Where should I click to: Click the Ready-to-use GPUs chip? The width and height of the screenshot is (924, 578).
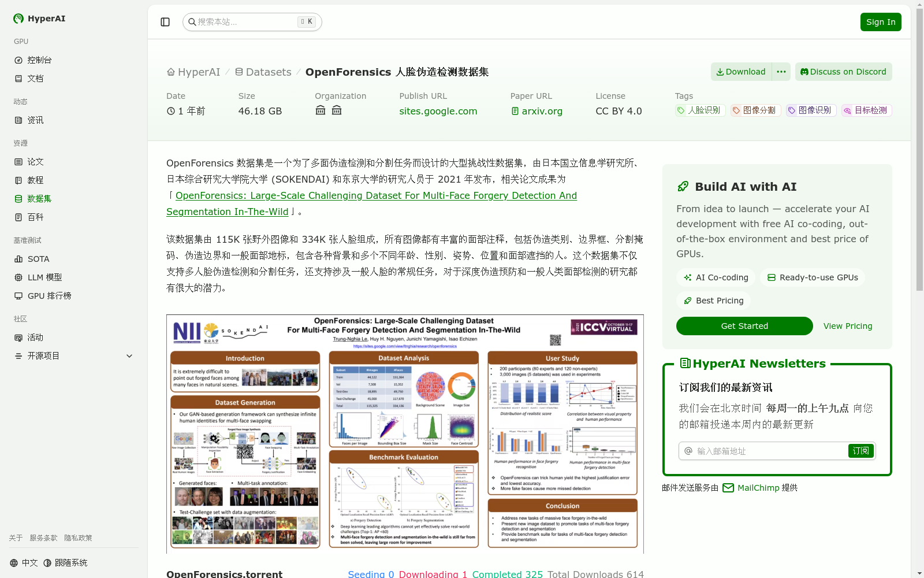tap(813, 277)
